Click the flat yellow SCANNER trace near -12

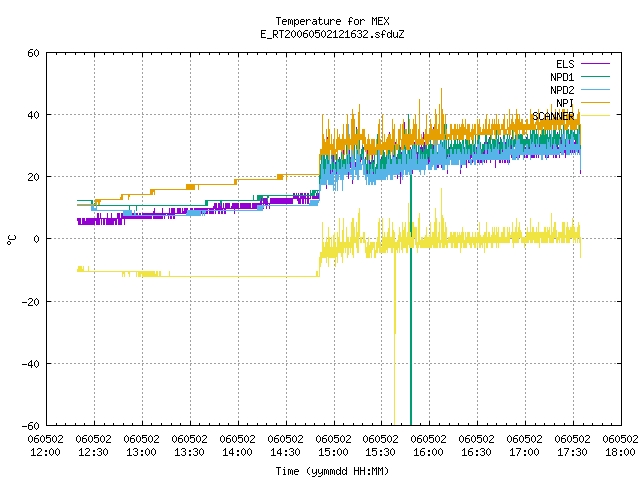pos(245,276)
